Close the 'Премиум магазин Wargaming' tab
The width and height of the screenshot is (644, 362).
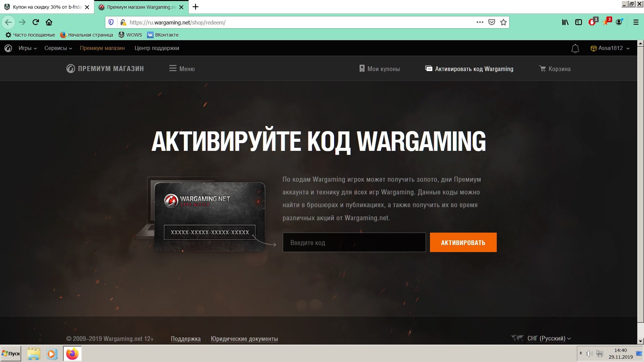pos(181,7)
